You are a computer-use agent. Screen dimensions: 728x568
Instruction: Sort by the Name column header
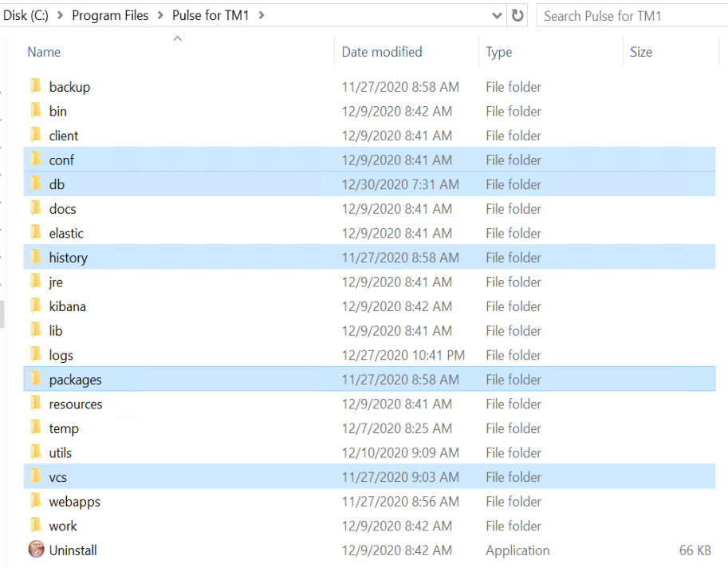point(44,52)
